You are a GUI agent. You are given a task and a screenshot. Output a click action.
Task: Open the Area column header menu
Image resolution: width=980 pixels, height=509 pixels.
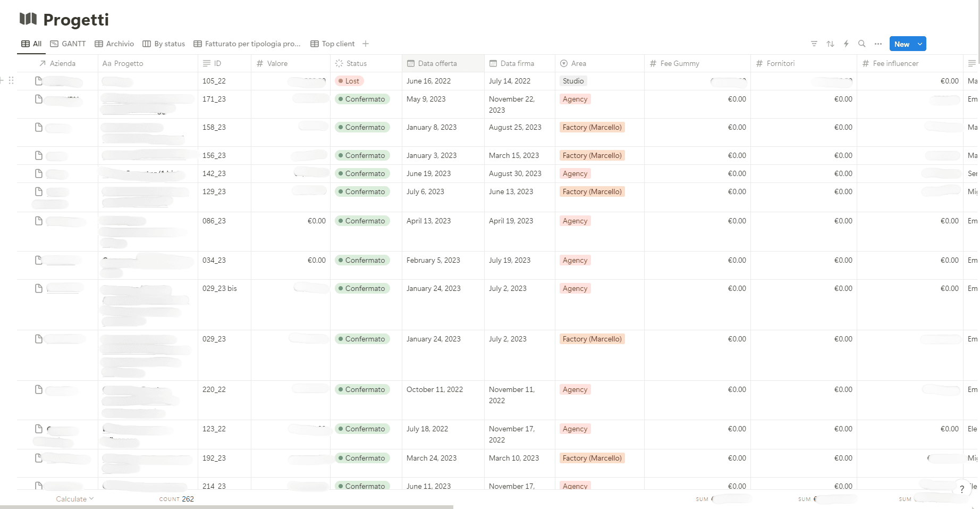(599, 63)
